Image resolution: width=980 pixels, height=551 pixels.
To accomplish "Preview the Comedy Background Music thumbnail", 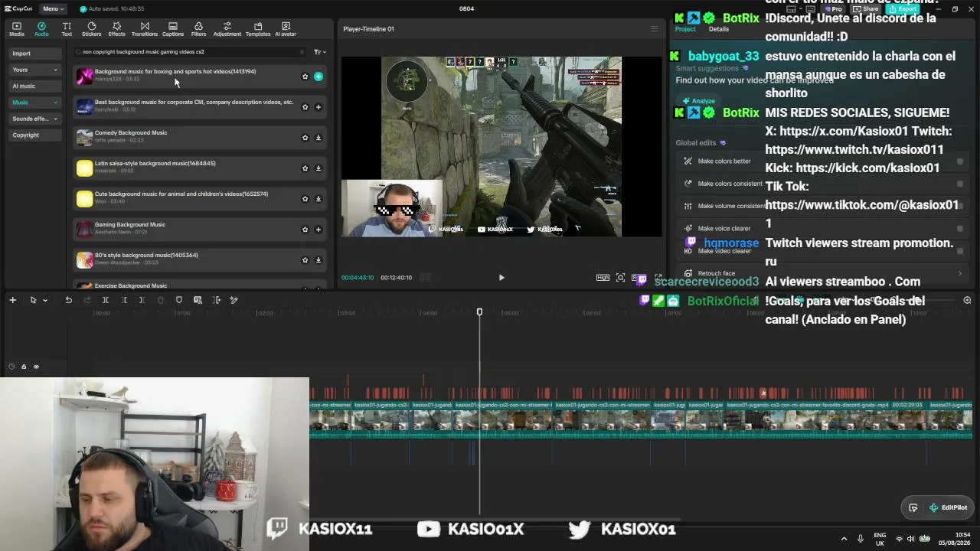I will point(84,138).
